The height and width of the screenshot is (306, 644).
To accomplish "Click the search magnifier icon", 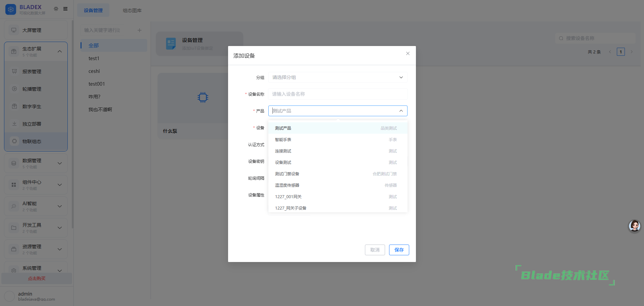I will click(561, 38).
